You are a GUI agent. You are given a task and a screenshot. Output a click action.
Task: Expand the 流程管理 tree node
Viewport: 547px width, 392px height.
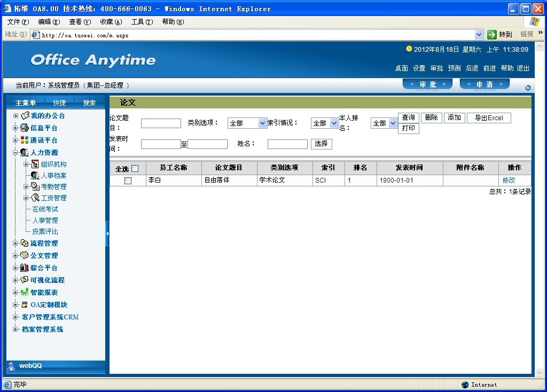pyautogui.click(x=15, y=243)
